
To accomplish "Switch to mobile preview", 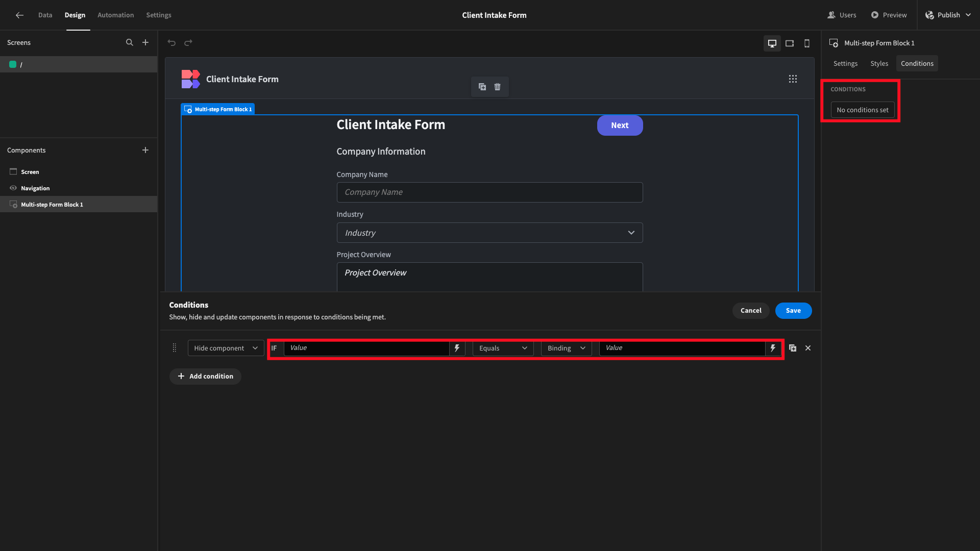I will pos(807,43).
